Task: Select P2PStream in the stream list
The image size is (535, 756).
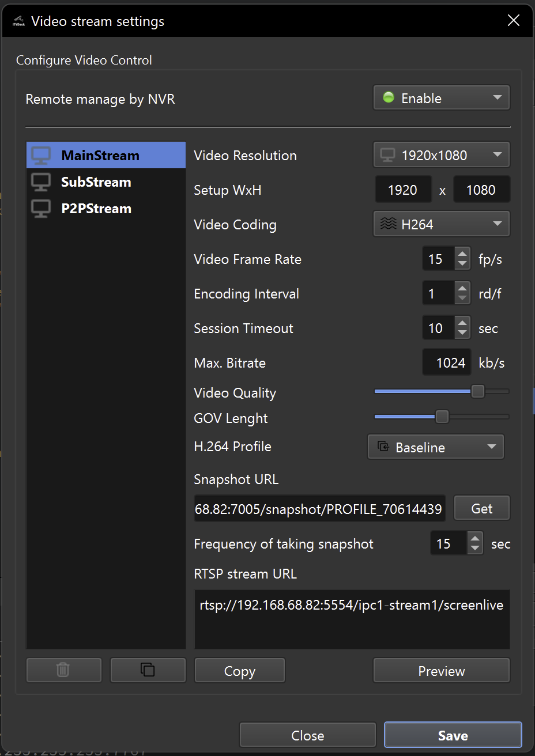Action: coord(96,209)
